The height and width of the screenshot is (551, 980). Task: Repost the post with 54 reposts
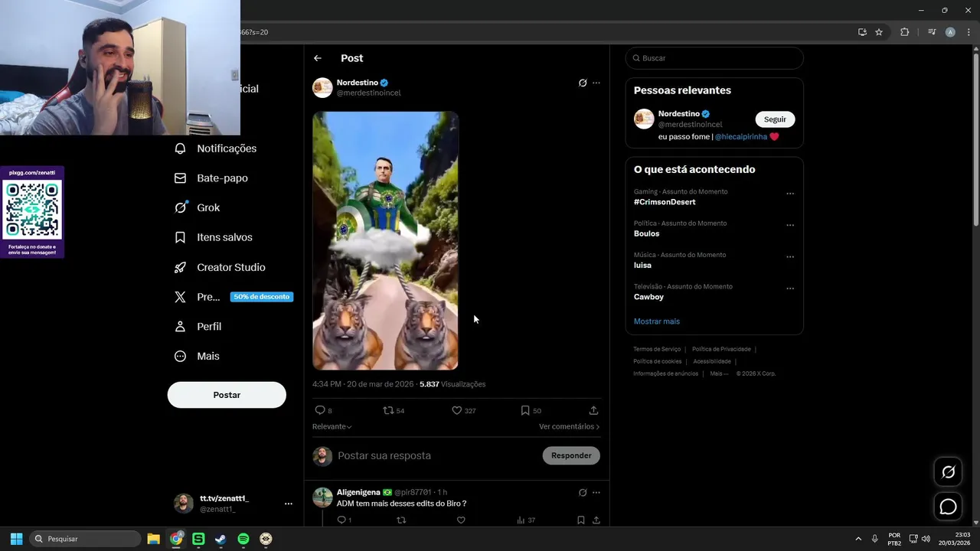389,410
